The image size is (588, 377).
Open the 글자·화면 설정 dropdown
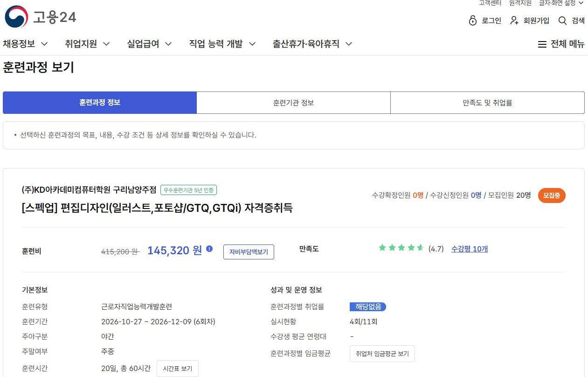coord(561,3)
